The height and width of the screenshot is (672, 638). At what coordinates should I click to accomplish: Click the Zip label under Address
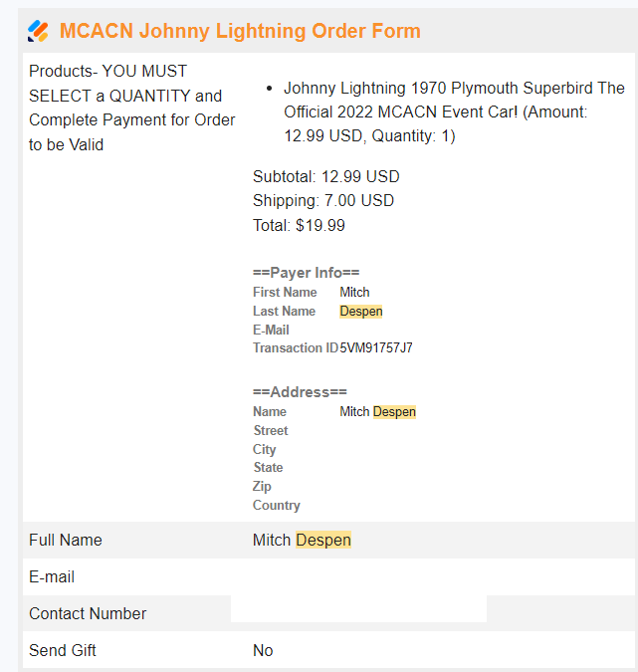click(x=263, y=486)
